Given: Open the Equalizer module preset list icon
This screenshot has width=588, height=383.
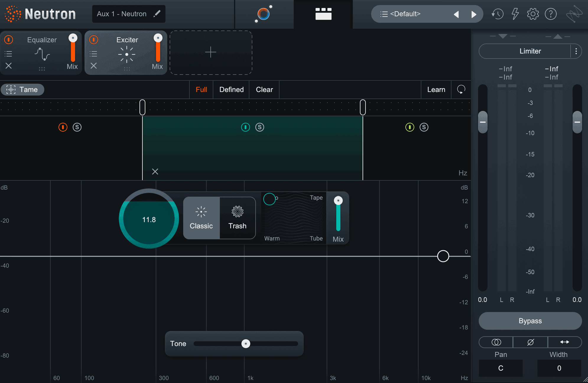Looking at the screenshot, I should coord(8,54).
